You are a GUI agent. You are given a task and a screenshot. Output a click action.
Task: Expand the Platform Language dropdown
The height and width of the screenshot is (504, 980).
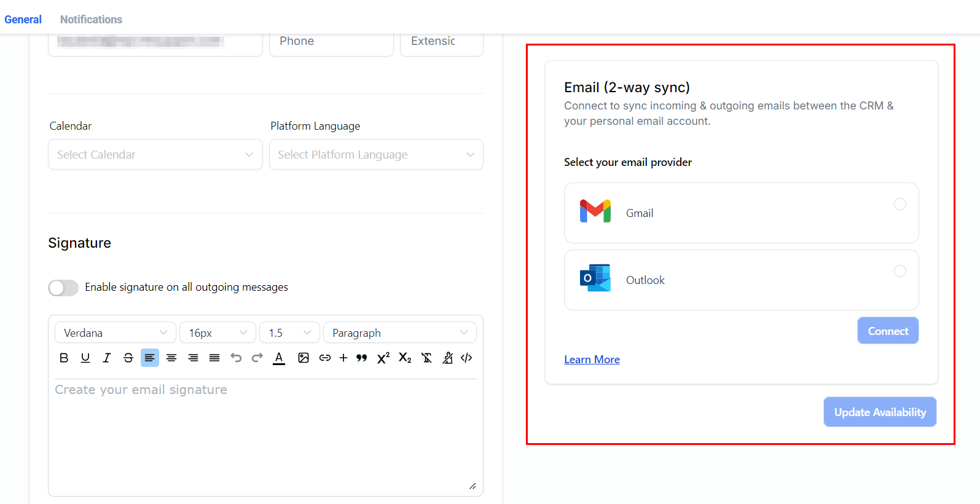coord(376,155)
